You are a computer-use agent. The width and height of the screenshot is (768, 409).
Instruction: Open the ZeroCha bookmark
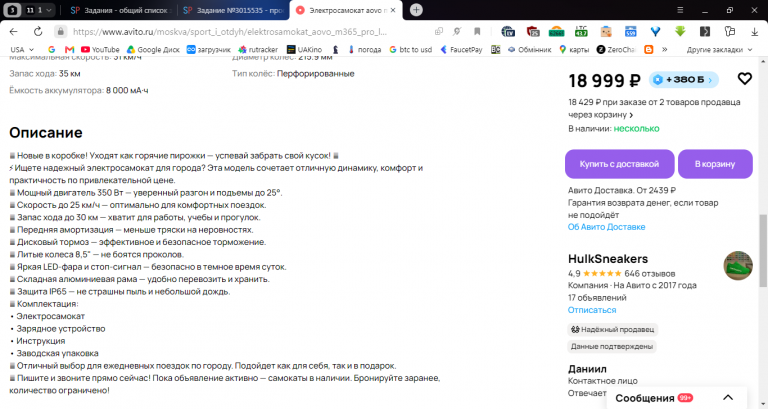coord(616,49)
